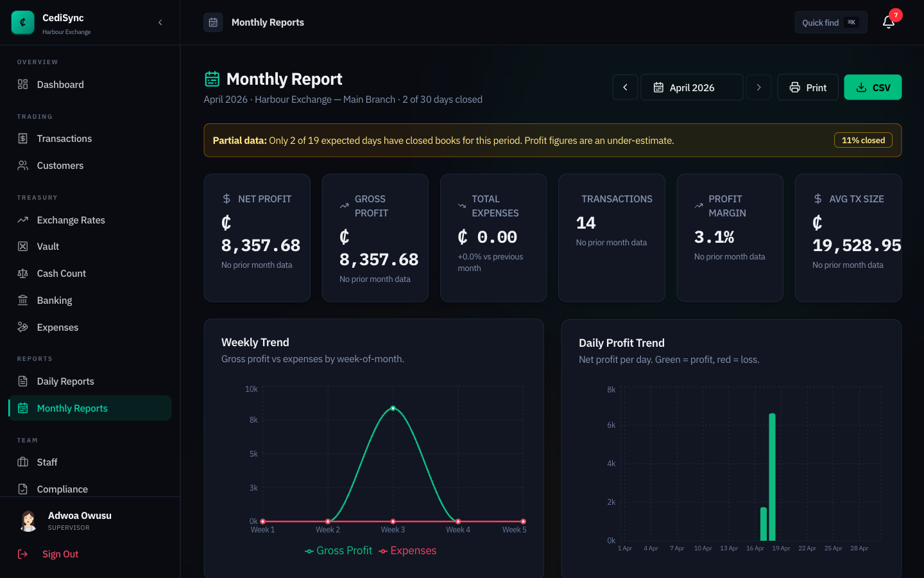
Task: Click the 11% closed progress badge
Action: click(x=863, y=139)
